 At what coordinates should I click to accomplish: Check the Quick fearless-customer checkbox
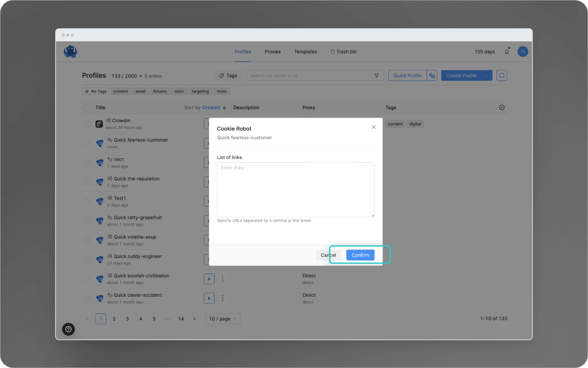coord(87,143)
